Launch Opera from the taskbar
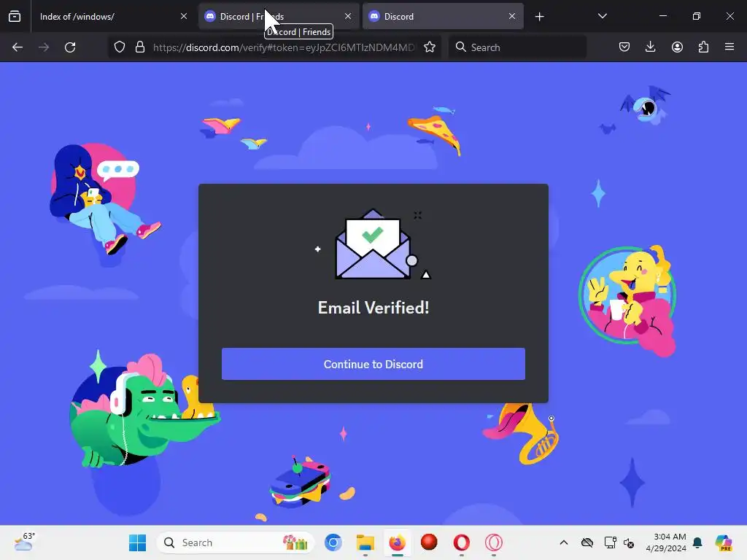The image size is (747, 560). [x=462, y=542]
